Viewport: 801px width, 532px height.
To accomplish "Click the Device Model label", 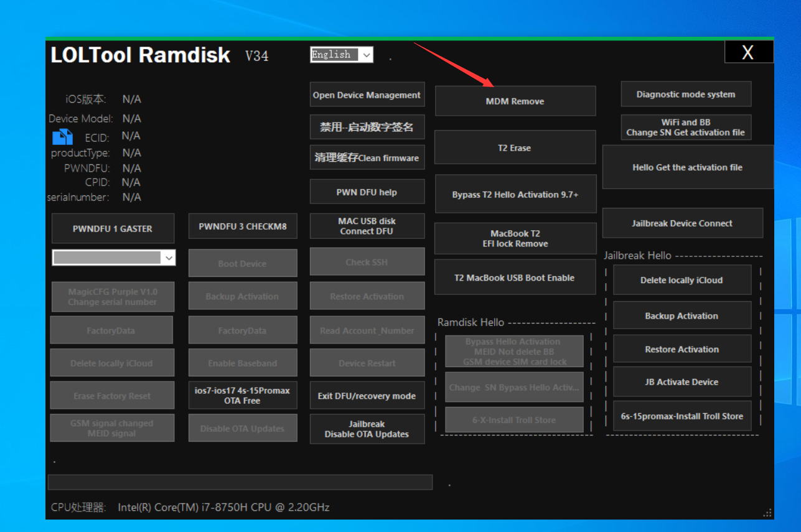I will [x=81, y=118].
